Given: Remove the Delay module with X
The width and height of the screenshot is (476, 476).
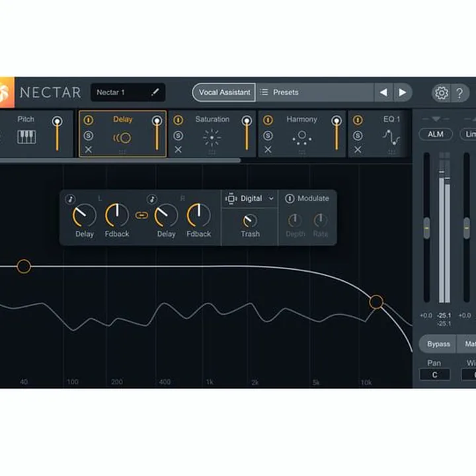Looking at the screenshot, I should [89, 149].
